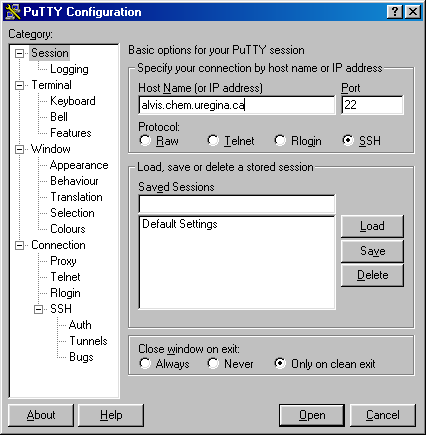Screen dimensions: 426x435
Task: Focus the Saved Sessions name field
Action: tap(237, 204)
